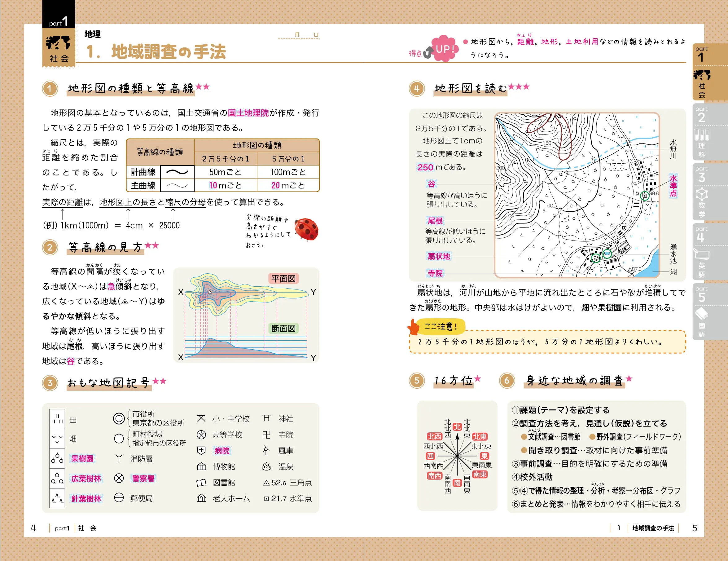Click the 寺院 label beside the map
The height and width of the screenshot is (561, 728).
435,273
